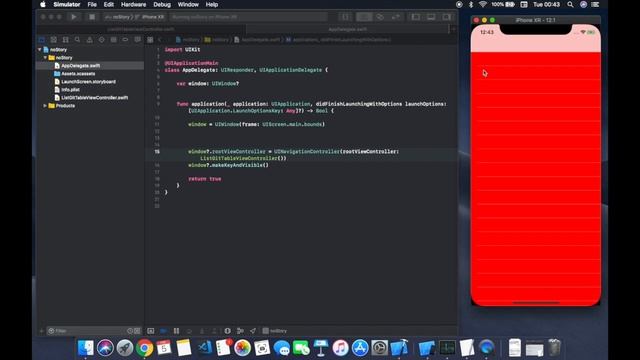This screenshot has width=640, height=360.
Task: Open the related items grid icon
Action: click(150, 40)
